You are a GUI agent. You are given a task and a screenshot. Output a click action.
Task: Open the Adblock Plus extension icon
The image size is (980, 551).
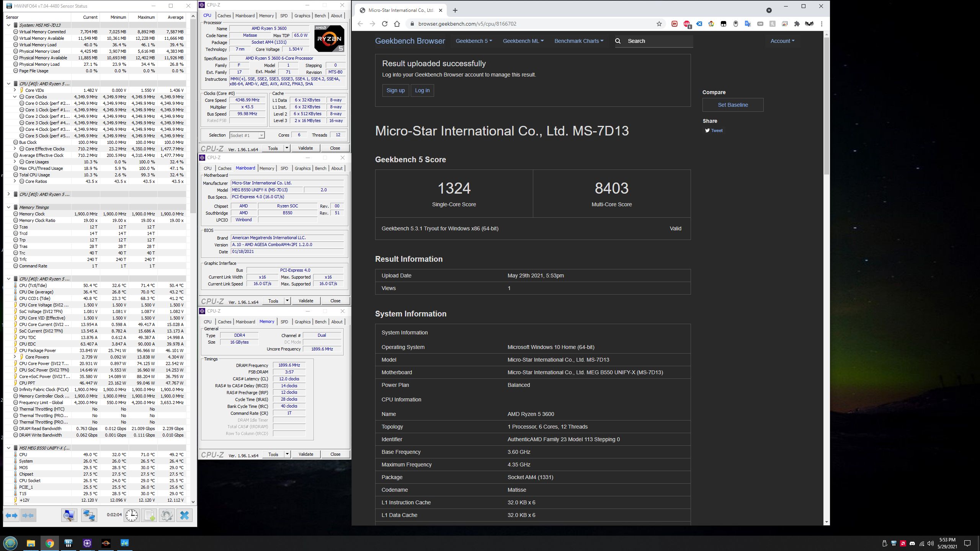pyautogui.click(x=687, y=24)
